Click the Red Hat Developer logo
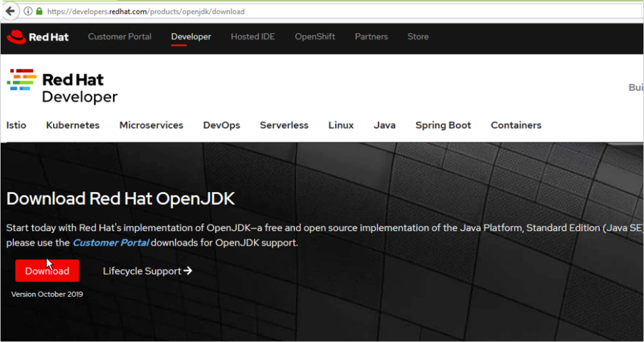The width and height of the screenshot is (644, 342). point(63,87)
